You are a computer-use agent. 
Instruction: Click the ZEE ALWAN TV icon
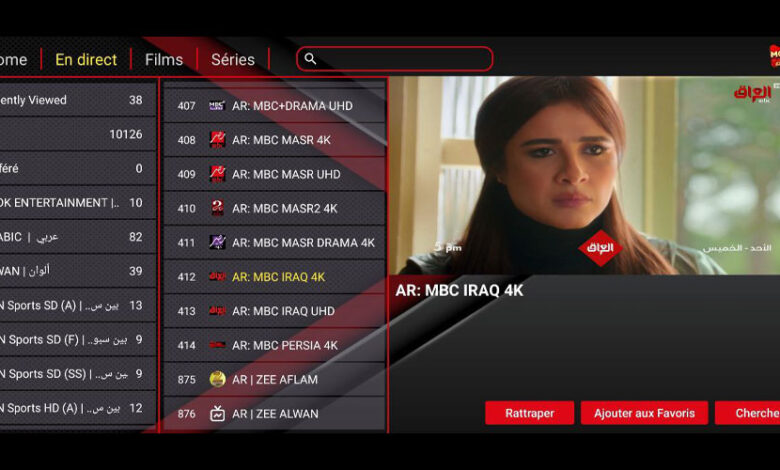(217, 413)
